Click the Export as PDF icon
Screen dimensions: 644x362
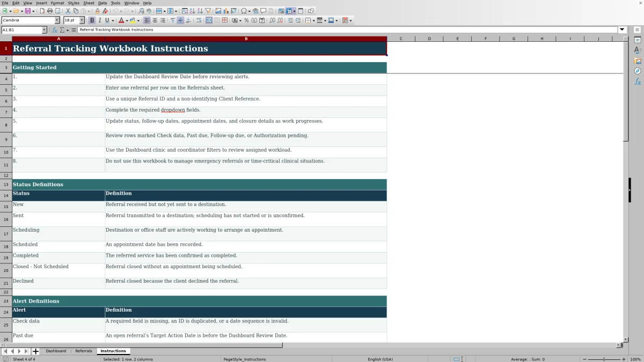(42, 11)
